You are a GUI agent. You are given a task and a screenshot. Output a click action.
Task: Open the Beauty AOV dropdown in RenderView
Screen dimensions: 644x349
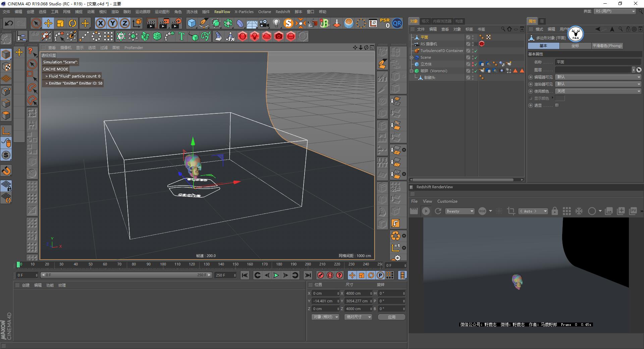click(x=459, y=211)
